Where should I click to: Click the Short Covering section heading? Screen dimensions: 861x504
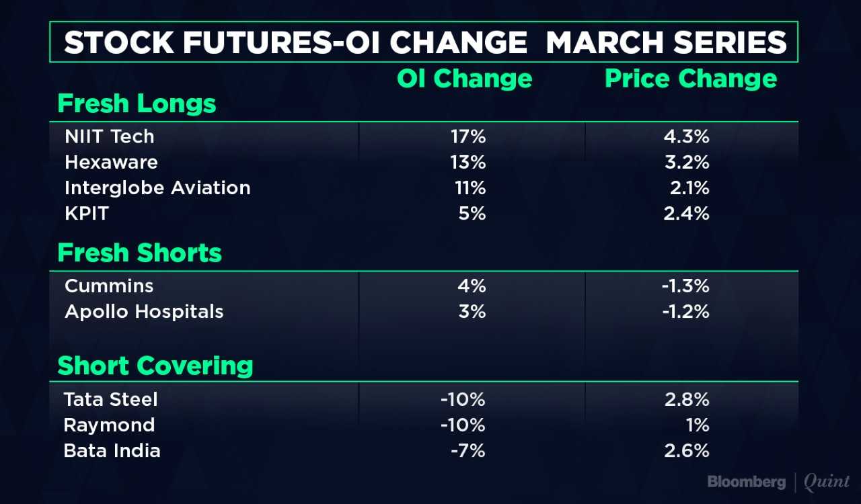click(155, 366)
